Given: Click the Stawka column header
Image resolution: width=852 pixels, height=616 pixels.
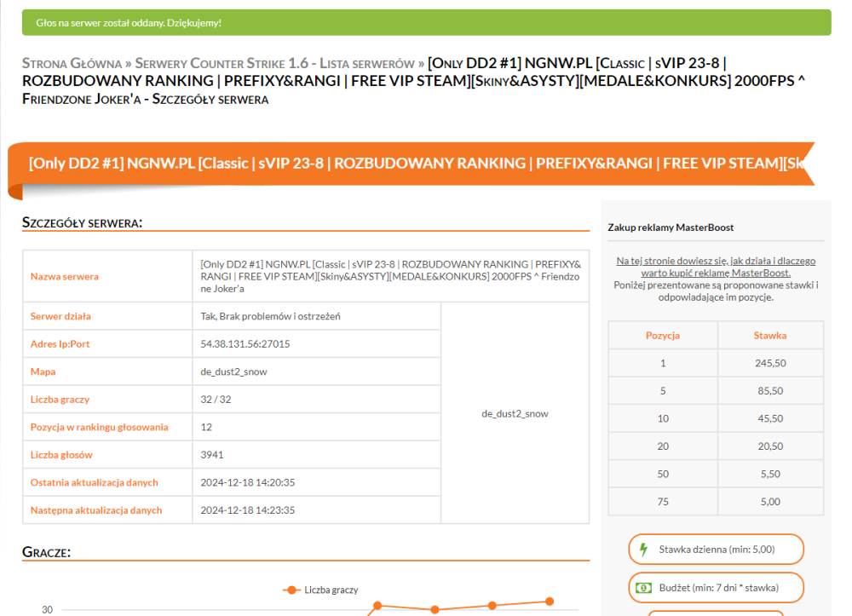Looking at the screenshot, I should (770, 335).
